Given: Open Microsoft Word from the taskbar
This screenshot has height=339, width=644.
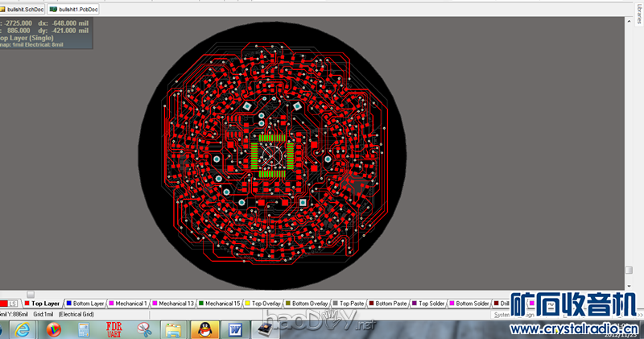Looking at the screenshot, I should coord(235,329).
